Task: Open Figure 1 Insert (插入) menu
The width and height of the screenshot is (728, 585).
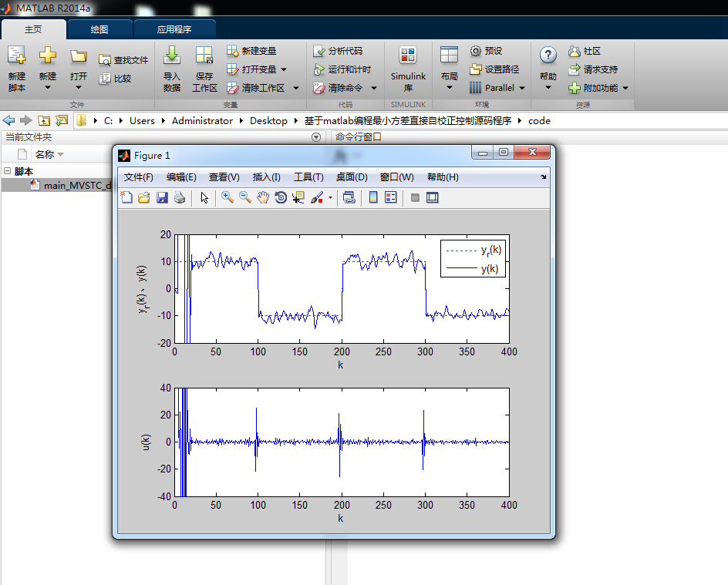Action: coord(267,177)
